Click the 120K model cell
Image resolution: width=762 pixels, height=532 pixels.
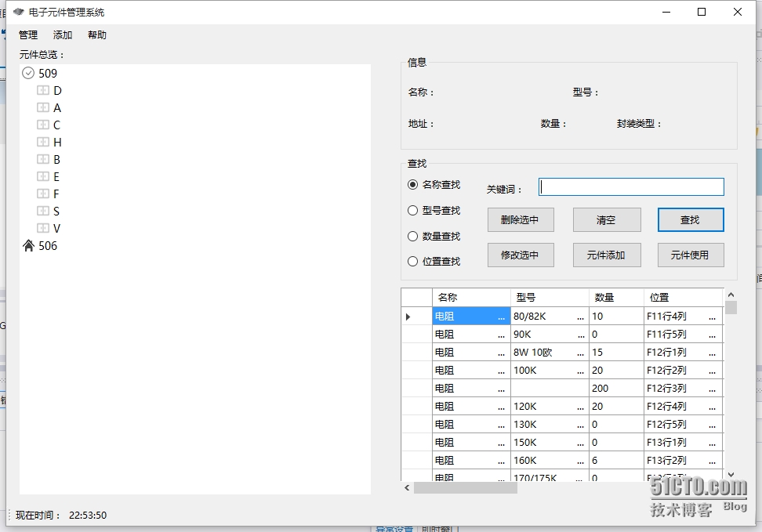click(x=550, y=406)
